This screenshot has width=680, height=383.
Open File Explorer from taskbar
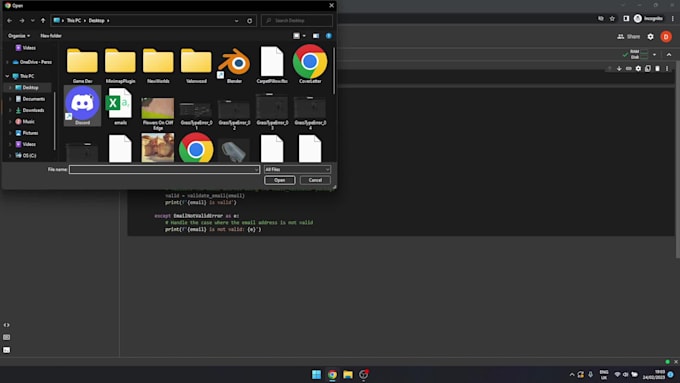pos(348,374)
